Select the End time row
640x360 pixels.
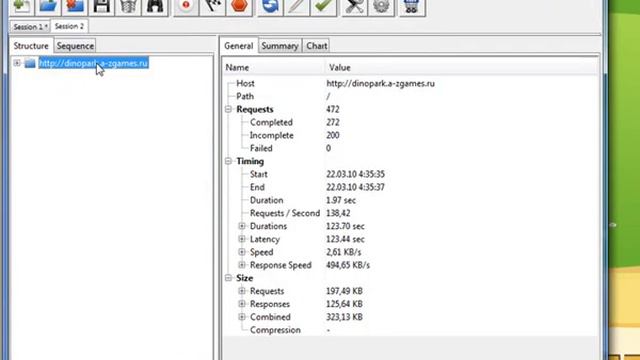pyautogui.click(x=410, y=187)
